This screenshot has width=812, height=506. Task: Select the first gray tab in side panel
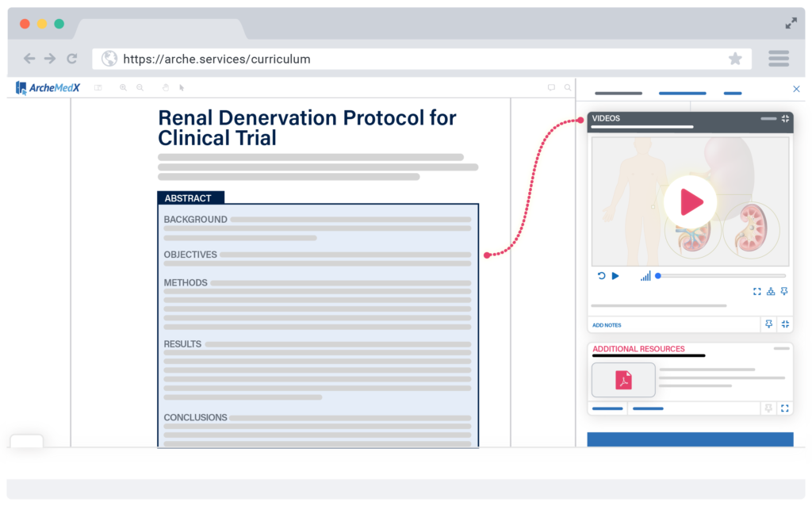pos(619,94)
